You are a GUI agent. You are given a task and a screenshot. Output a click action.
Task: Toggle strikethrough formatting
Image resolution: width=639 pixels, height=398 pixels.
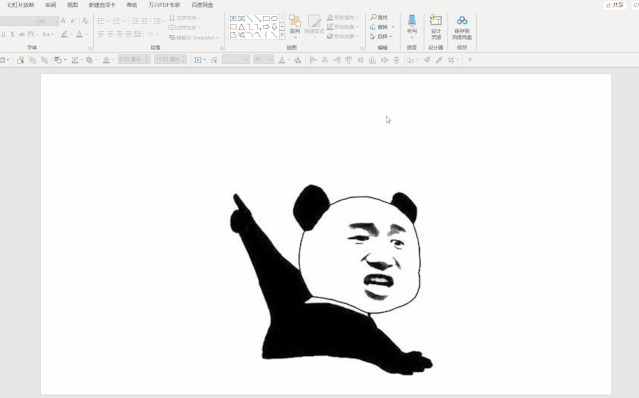tap(22, 34)
